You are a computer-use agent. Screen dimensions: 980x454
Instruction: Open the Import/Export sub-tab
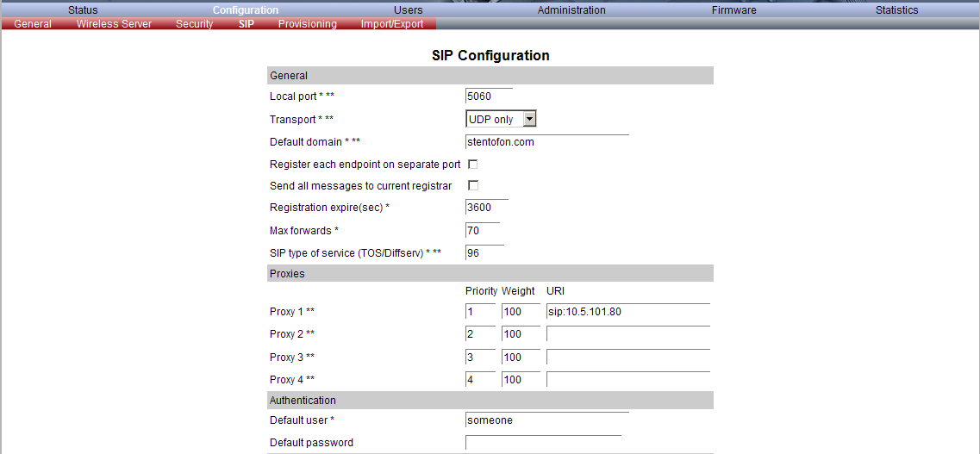392,24
